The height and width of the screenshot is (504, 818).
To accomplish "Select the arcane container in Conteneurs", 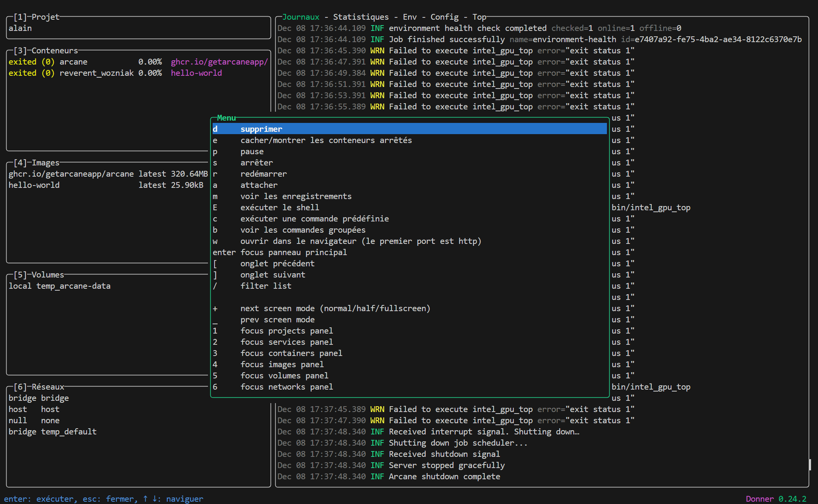I will [73, 61].
